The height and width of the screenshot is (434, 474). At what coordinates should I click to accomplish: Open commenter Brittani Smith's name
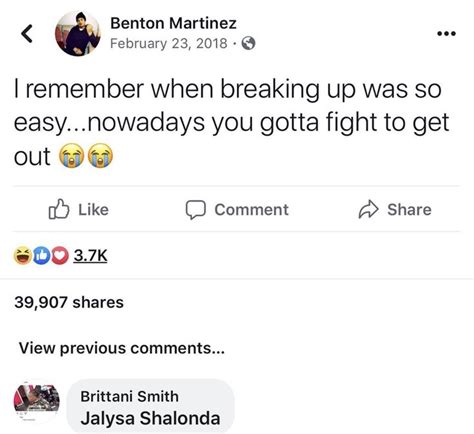click(129, 396)
